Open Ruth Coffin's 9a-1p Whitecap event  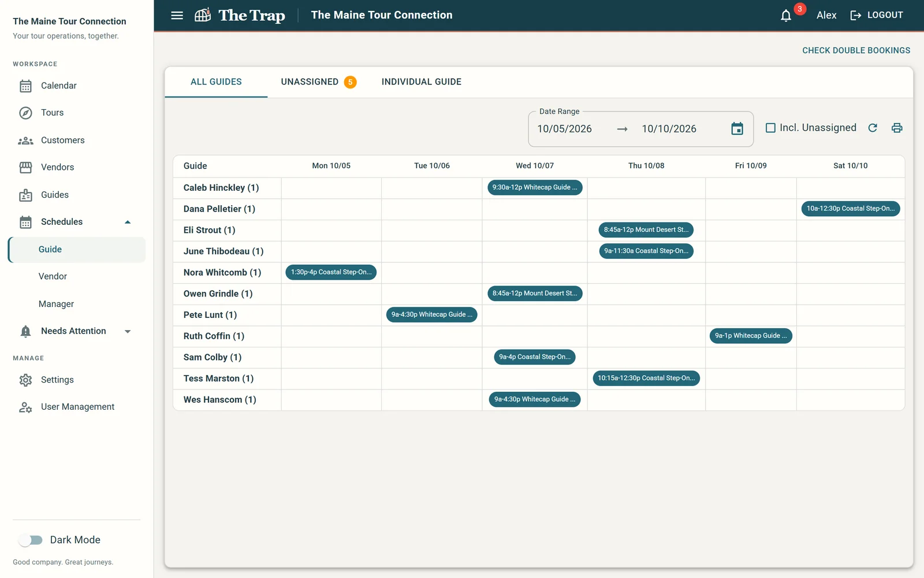751,336
